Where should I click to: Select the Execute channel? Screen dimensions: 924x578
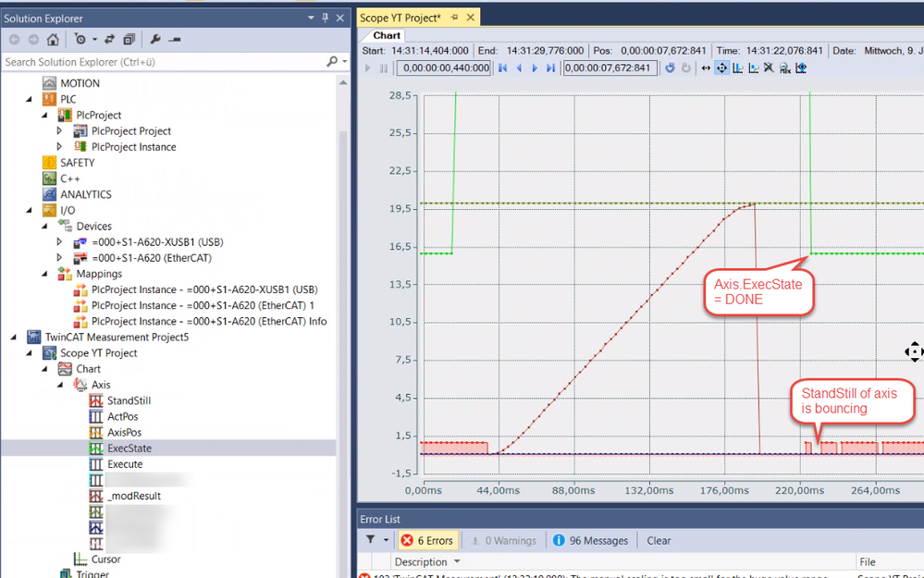point(125,464)
